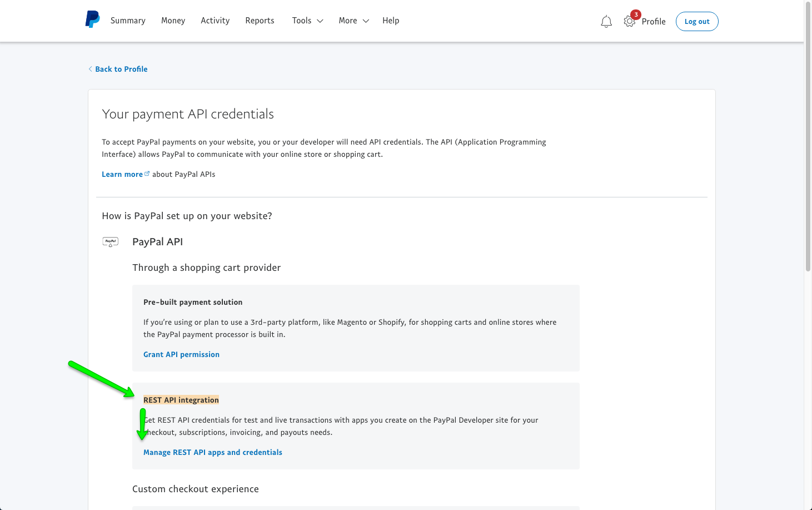The image size is (812, 510).
Task: Click the Log out button
Action: point(697,21)
